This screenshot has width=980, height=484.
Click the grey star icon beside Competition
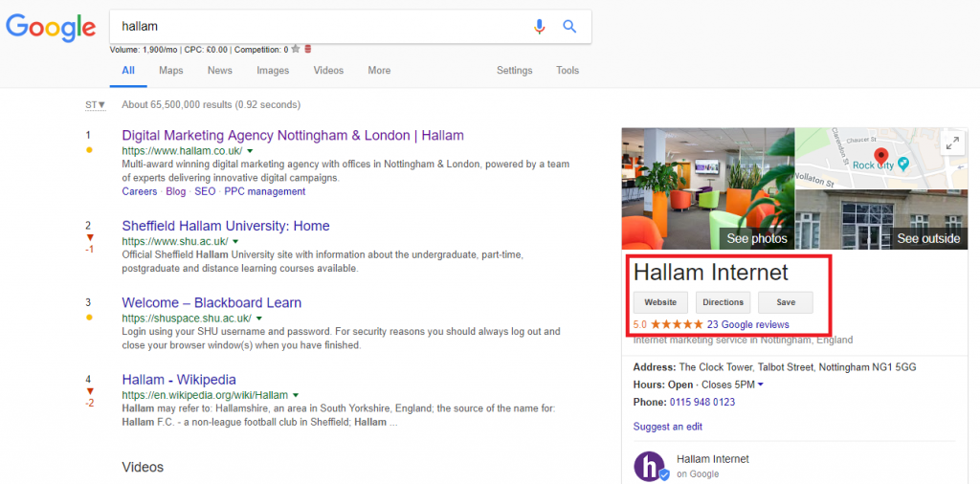296,50
